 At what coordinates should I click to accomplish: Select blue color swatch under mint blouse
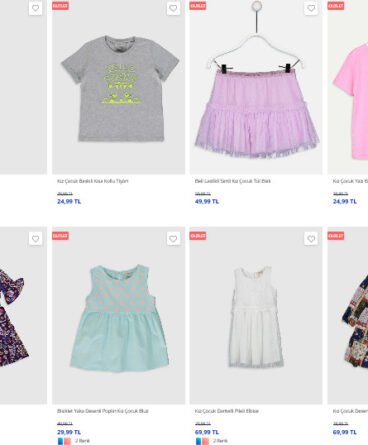pyautogui.click(x=61, y=441)
